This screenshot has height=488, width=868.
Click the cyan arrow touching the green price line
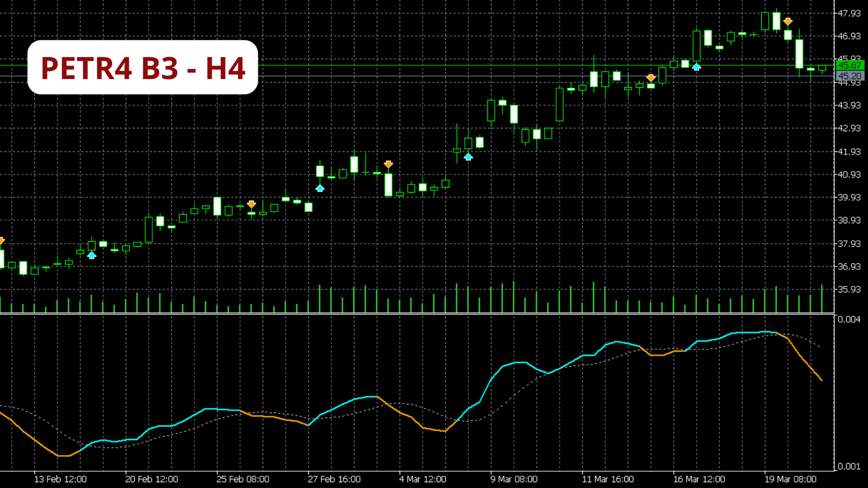pos(697,67)
